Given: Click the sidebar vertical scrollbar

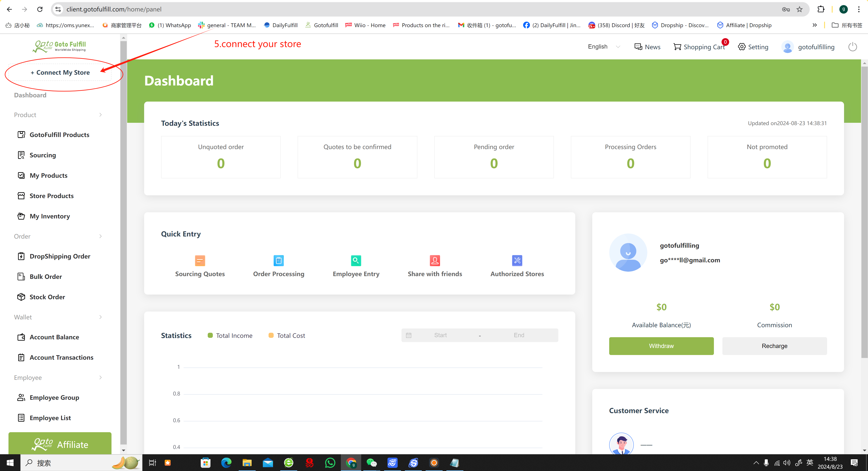Looking at the screenshot, I should (x=123, y=243).
